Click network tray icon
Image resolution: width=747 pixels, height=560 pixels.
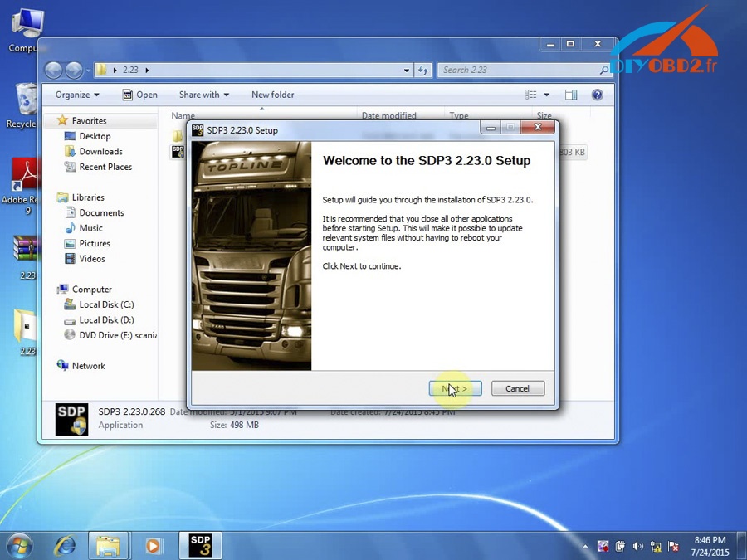(656, 546)
